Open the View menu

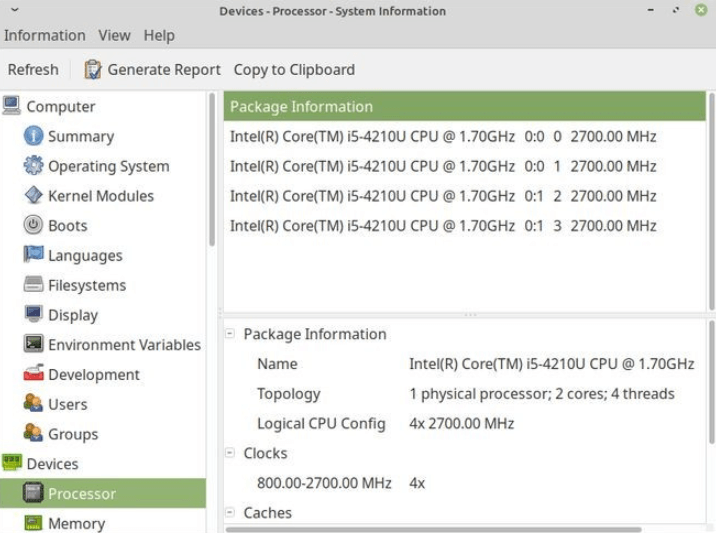coord(114,35)
